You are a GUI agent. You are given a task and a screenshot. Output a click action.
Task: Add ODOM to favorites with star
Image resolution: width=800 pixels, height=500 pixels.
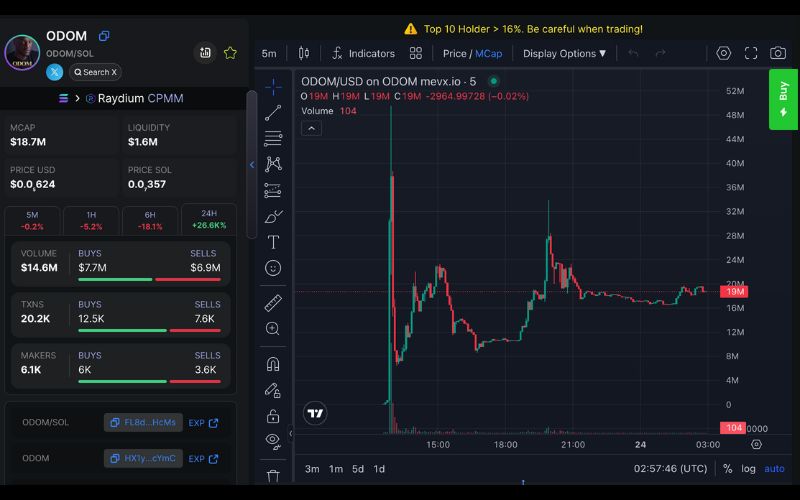tap(230, 53)
